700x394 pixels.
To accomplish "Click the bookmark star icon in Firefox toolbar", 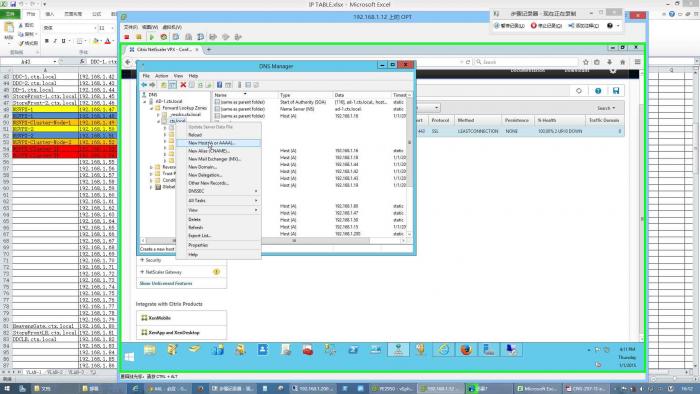I will tap(586, 62).
